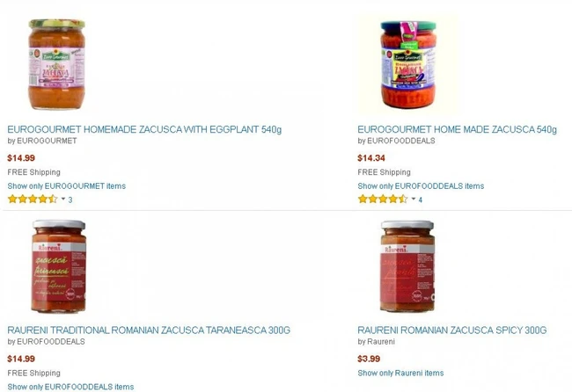This screenshot has width=572, height=392.
Task: Open the 4 reviews count link
Action: 421,200
